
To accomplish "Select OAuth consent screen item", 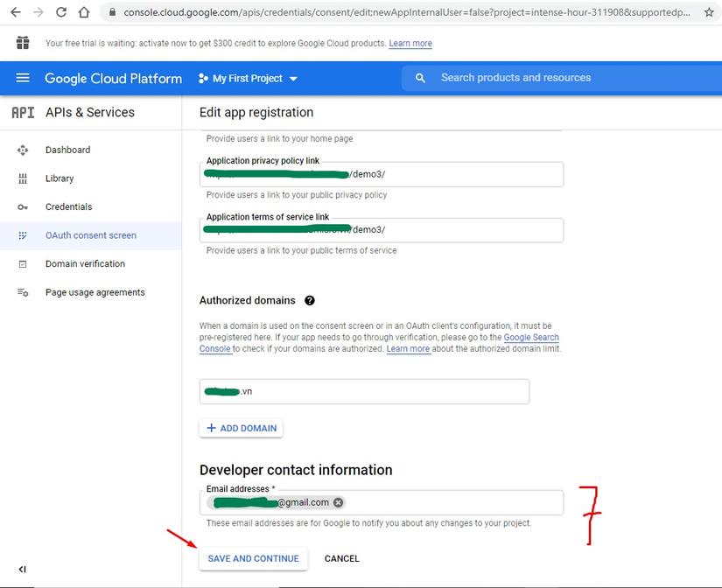I will [91, 235].
